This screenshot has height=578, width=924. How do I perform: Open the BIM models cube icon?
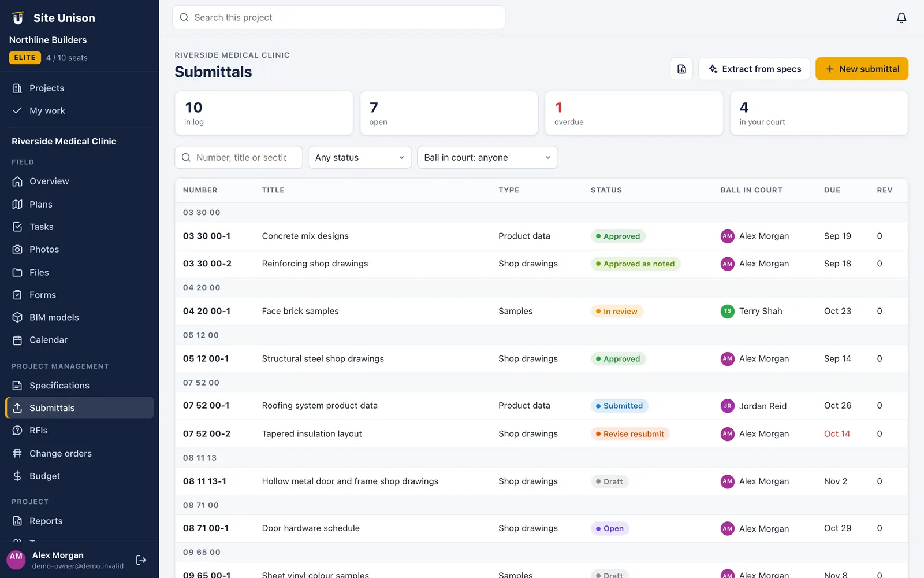coord(17,317)
